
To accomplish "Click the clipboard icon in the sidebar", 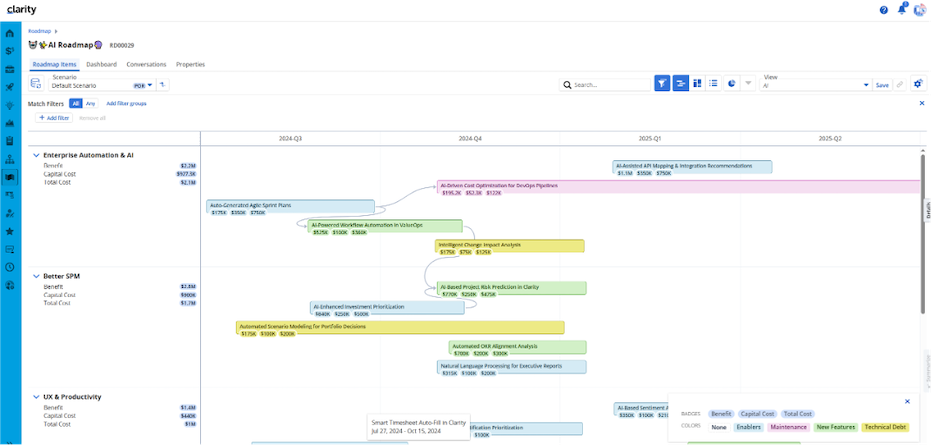I will 10,141.
